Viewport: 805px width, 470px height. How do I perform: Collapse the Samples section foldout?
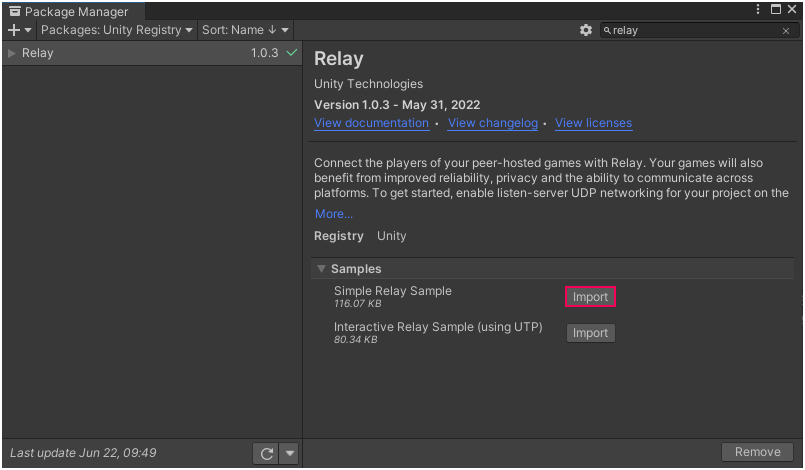321,269
